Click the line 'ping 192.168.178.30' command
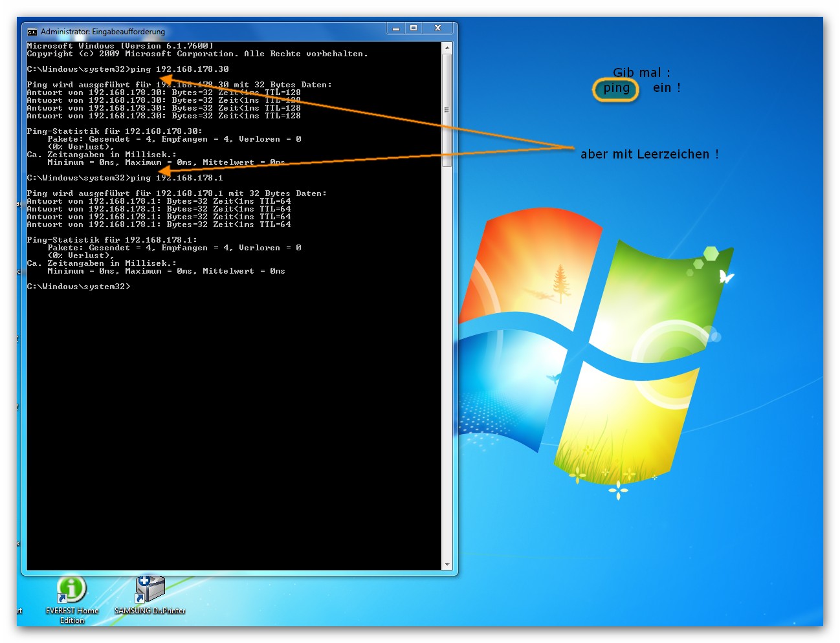This screenshot has width=840, height=643. (x=128, y=69)
